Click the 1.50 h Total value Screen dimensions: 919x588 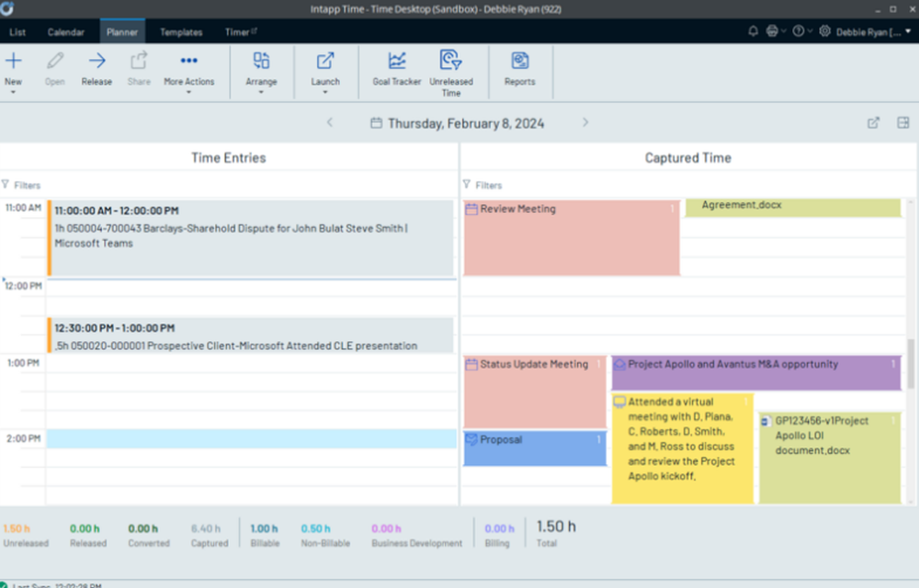coord(556,526)
